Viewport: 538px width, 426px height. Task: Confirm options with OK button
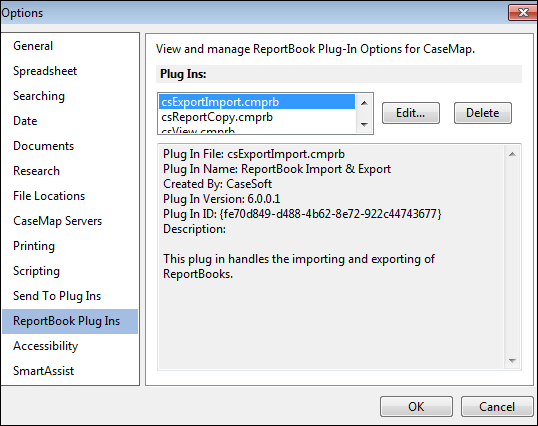pyautogui.click(x=416, y=407)
